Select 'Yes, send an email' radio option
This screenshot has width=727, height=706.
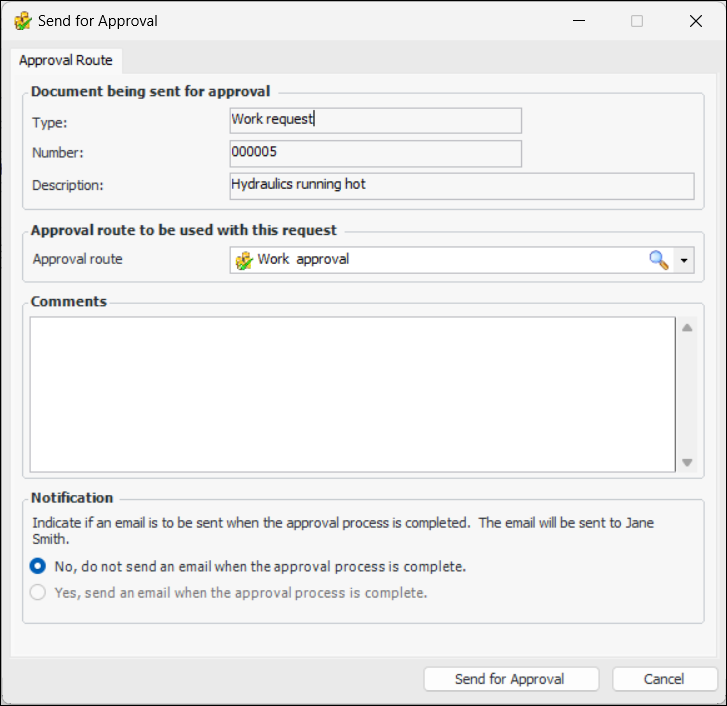[x=38, y=592]
